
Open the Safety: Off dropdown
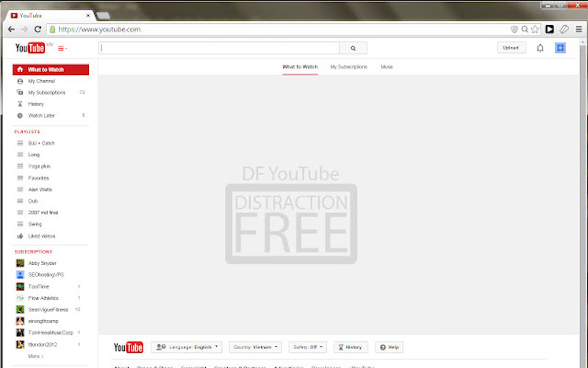click(x=307, y=347)
